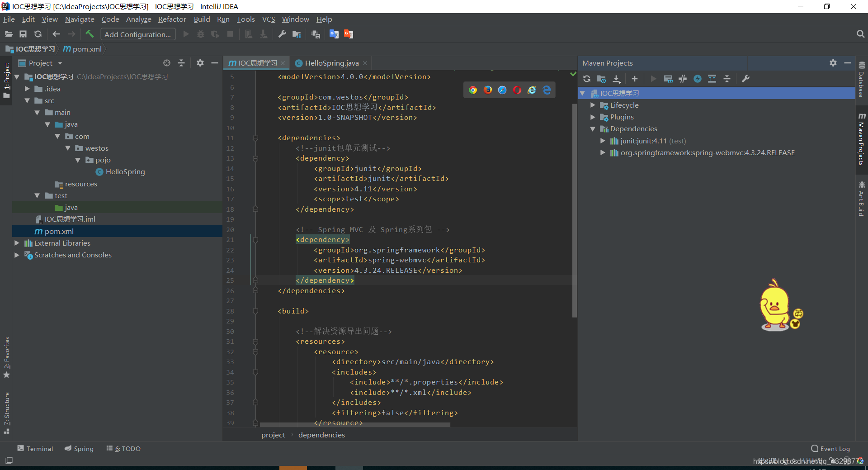Toggle the 2: Favorites tool window
Viewport: 868px width, 470px height.
tap(6, 357)
